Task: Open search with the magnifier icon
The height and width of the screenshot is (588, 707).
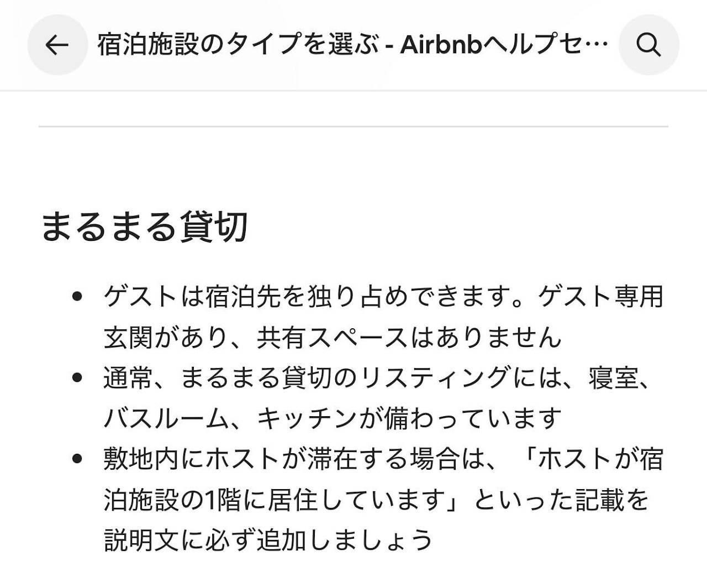Action: pos(648,45)
